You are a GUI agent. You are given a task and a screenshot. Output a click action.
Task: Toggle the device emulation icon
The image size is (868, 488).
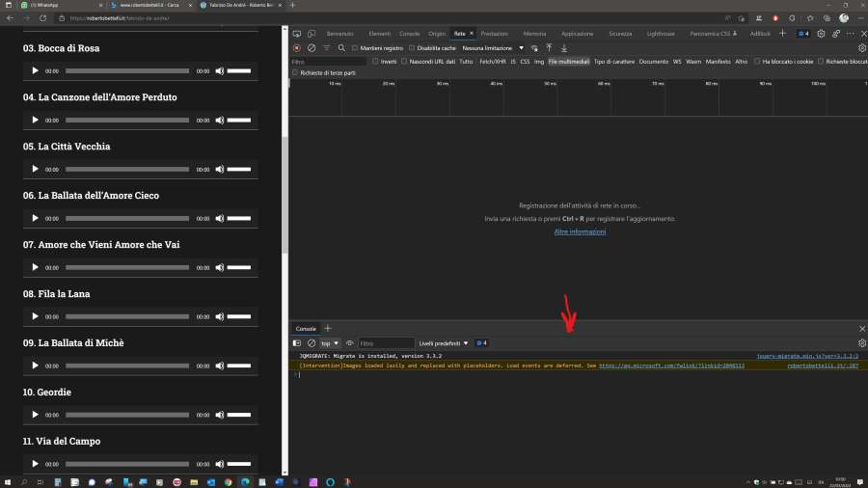click(312, 34)
